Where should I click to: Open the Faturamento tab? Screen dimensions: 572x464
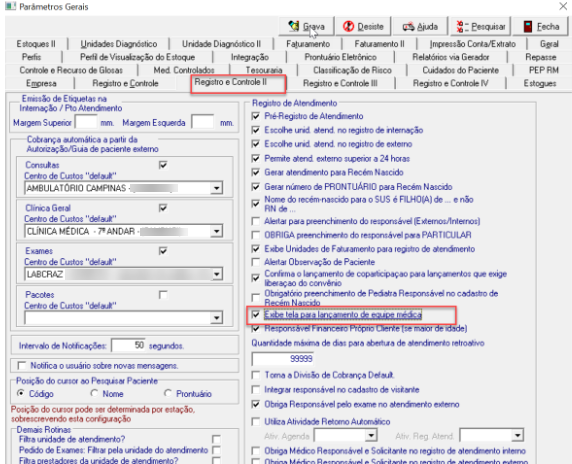coord(308,44)
